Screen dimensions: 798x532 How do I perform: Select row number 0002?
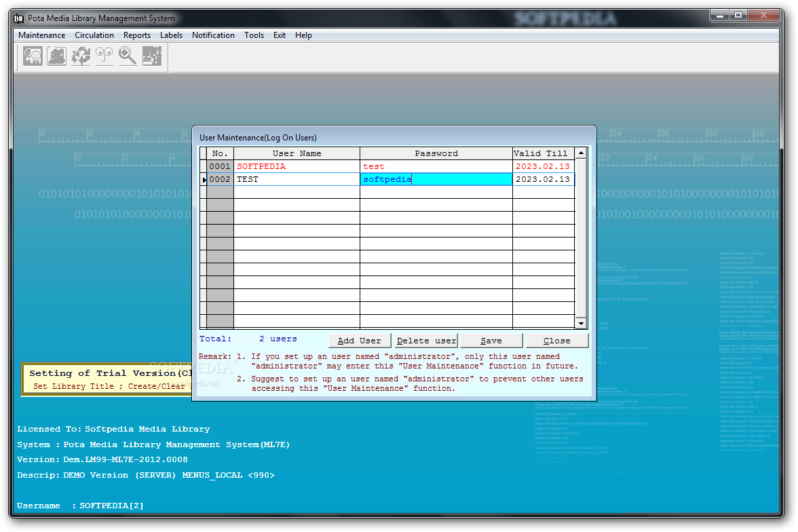(220, 179)
